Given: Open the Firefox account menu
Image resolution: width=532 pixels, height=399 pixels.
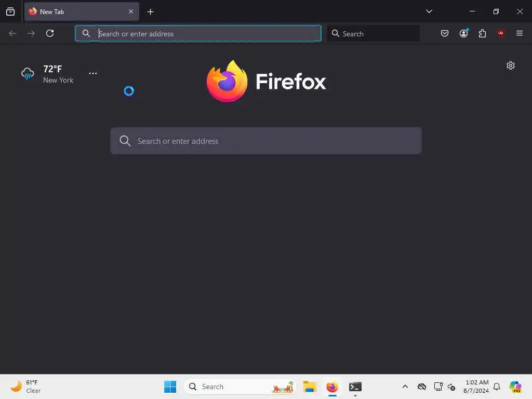Looking at the screenshot, I should coord(463,33).
